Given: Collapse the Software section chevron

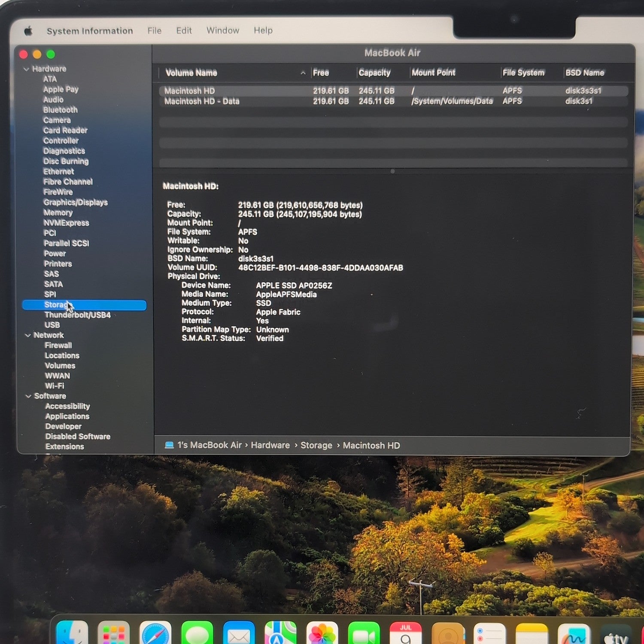Looking at the screenshot, I should tap(29, 396).
